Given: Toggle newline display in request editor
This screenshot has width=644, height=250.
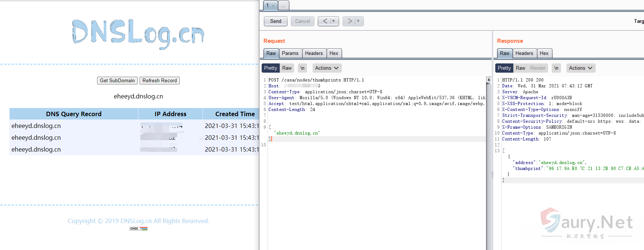Looking at the screenshot, I should [302, 68].
